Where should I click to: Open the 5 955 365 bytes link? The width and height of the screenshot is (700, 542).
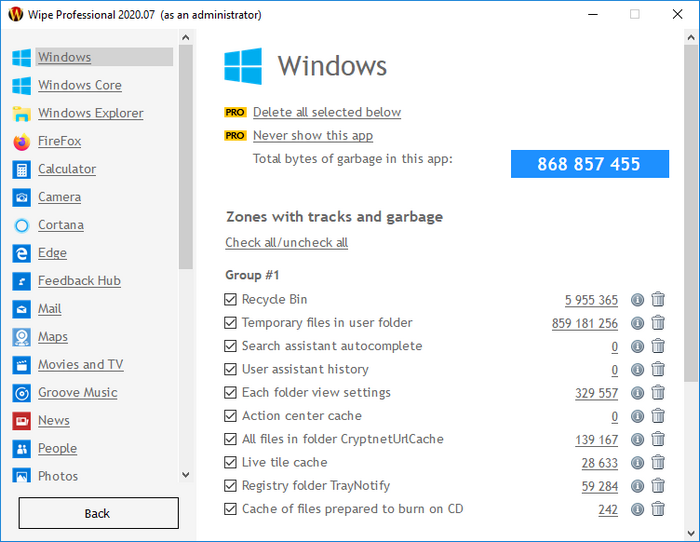point(592,300)
